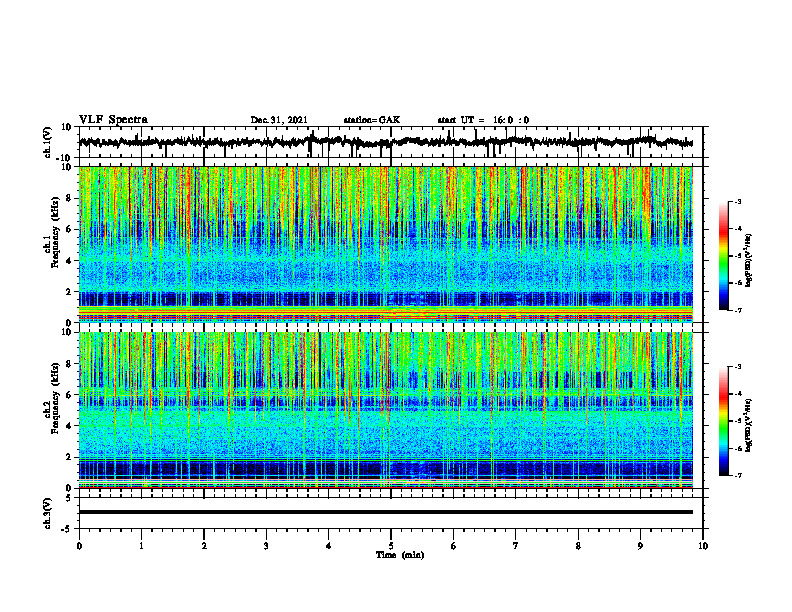Screen dimensions: 792x612
Task: Click the "-7" value on ch.2 color scale
Action: coord(737,475)
